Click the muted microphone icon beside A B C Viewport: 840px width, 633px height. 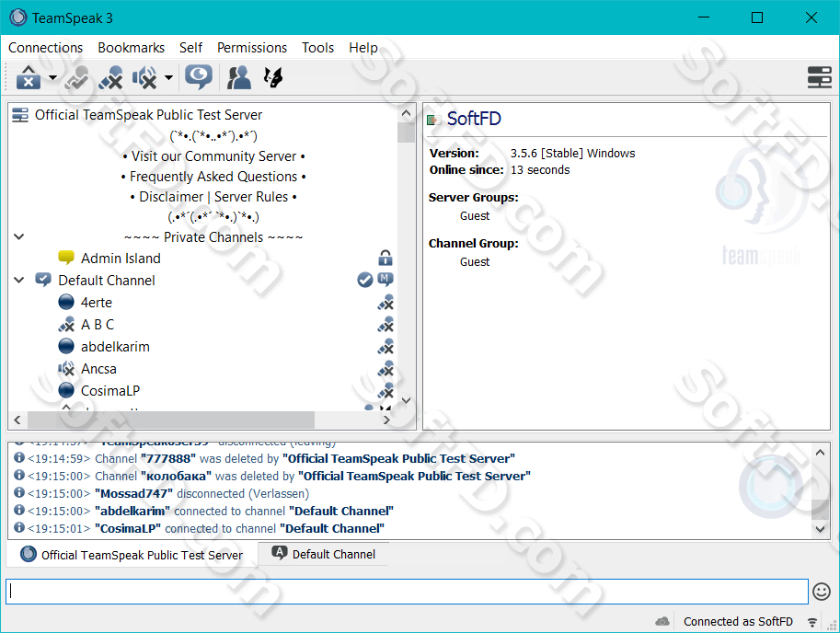(66, 325)
